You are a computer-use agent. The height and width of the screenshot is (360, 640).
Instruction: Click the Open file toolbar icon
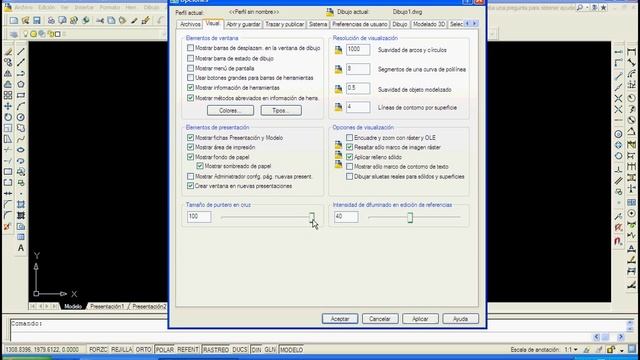coord(25,20)
